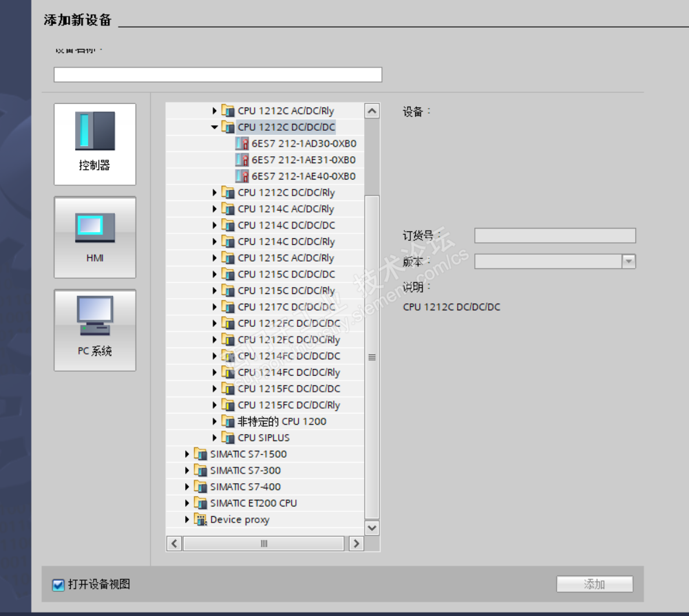The image size is (689, 616).
Task: Click right arrow of horizontal scrollbar
Action: click(357, 544)
